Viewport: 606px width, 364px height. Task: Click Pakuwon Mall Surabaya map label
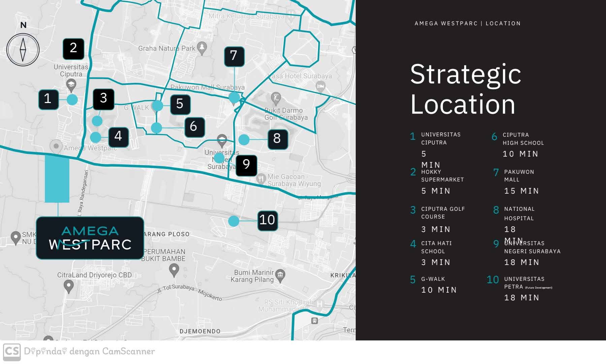tap(208, 88)
